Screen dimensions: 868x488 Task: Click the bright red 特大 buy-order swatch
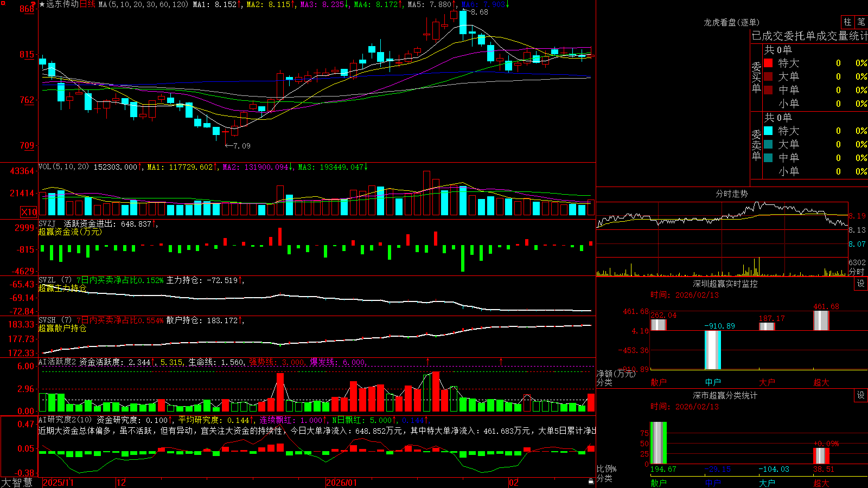768,63
